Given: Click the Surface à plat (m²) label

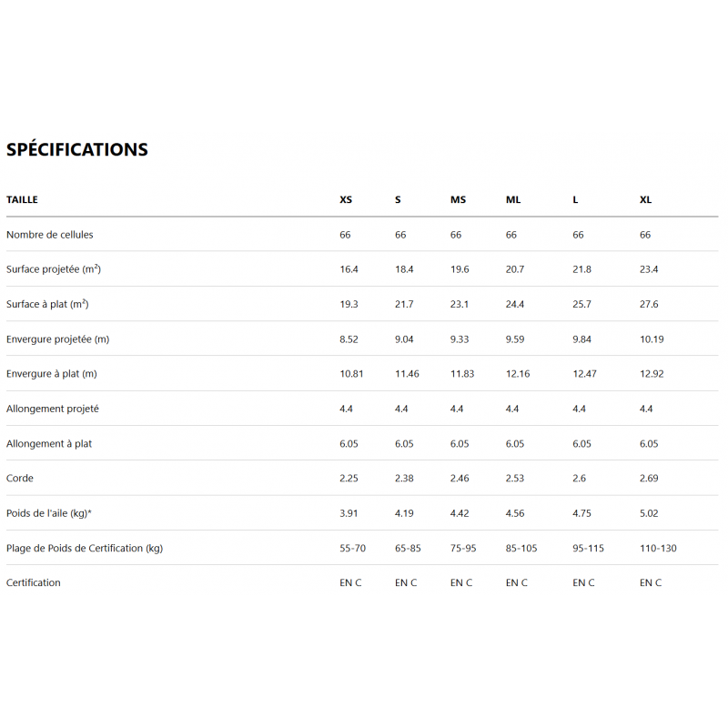Looking at the screenshot, I should click(47, 304).
